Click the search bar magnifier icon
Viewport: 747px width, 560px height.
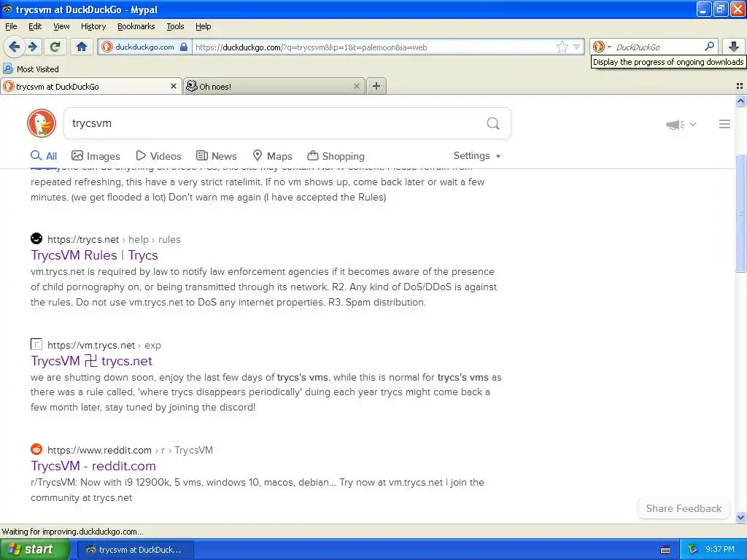pyautogui.click(x=709, y=46)
